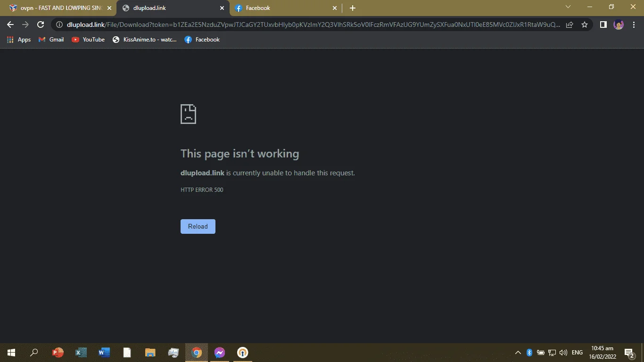Open the volume speaker tray icon
The image size is (644, 362).
563,353
